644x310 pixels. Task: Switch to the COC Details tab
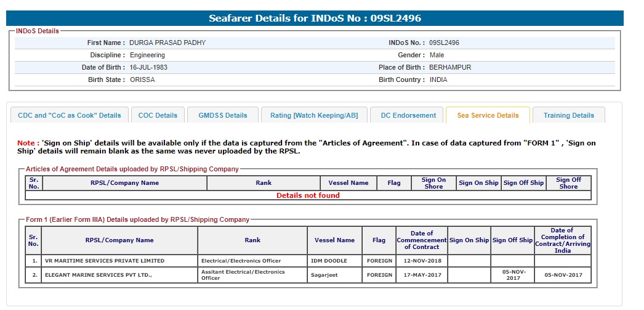click(158, 115)
